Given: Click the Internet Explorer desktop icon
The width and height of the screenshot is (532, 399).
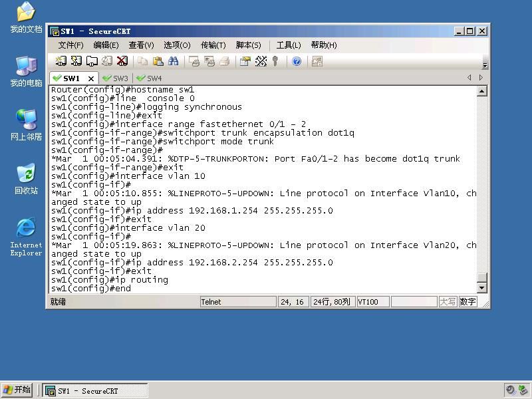Looking at the screenshot, I should coord(26,237).
